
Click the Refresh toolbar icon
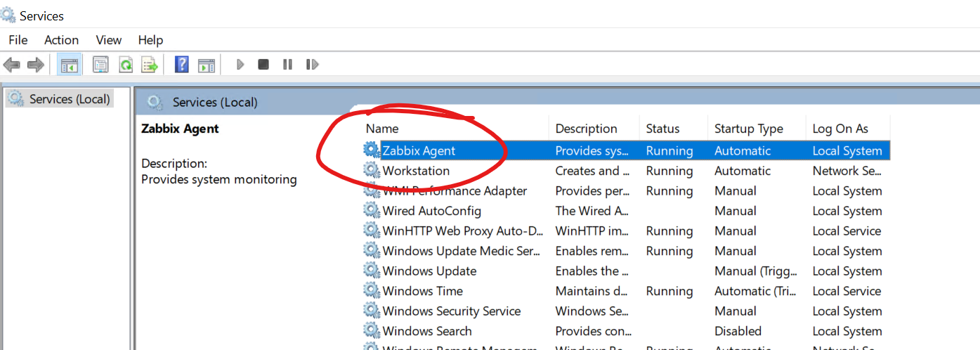coord(125,65)
